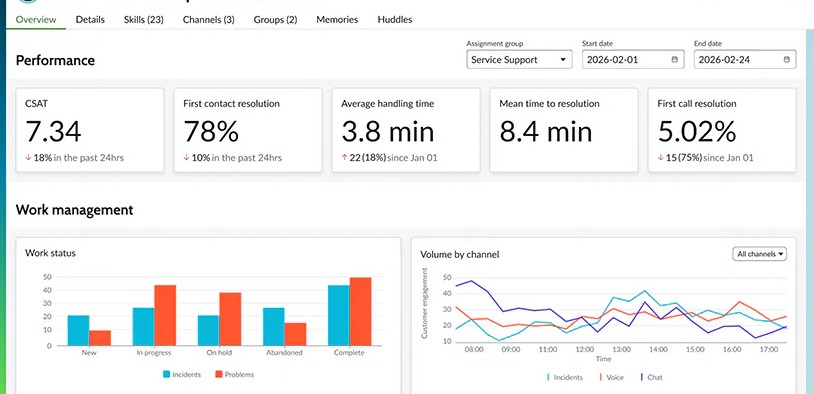Select the Groups (2) tab
Viewport: 814px width, 394px height.
(275, 20)
